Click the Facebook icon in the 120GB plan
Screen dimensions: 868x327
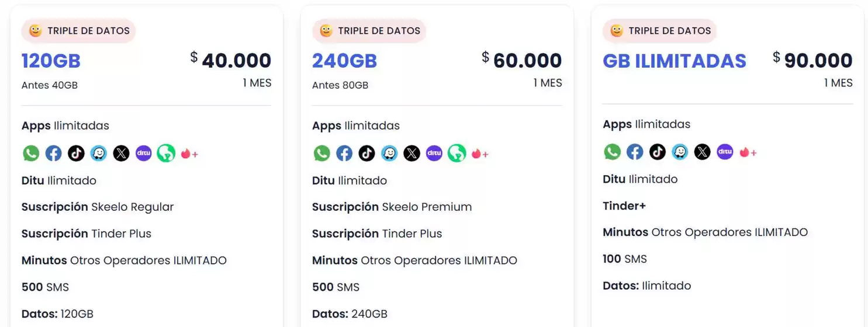pyautogui.click(x=54, y=154)
